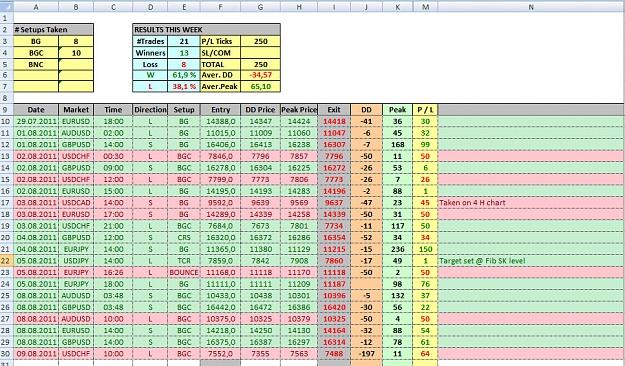Select the P/L value 99

click(425, 145)
